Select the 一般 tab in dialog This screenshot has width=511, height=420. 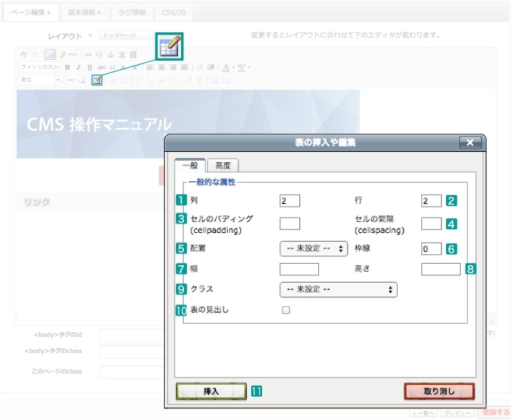pyautogui.click(x=190, y=166)
